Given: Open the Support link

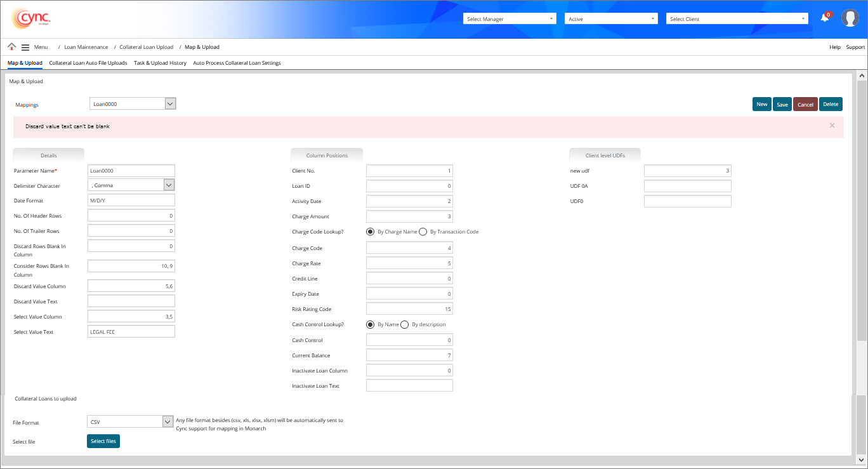Looking at the screenshot, I should click(855, 47).
